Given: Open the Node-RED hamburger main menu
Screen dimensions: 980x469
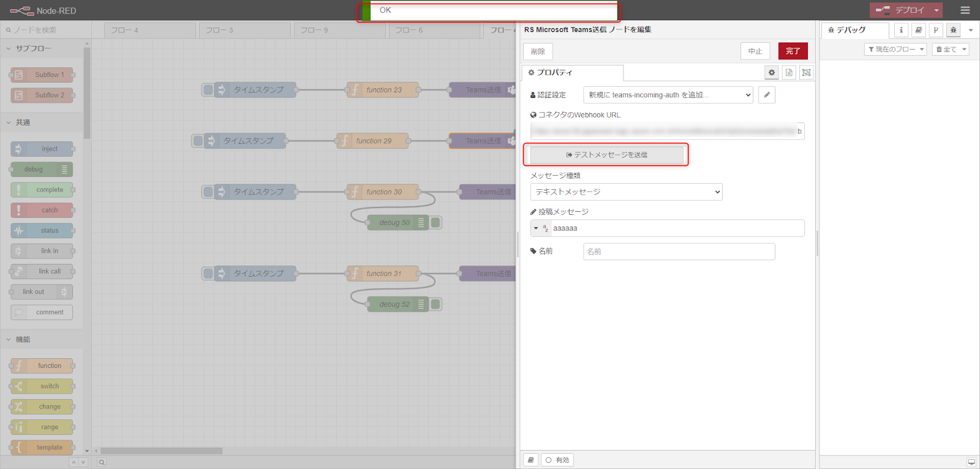Looking at the screenshot, I should [x=965, y=10].
